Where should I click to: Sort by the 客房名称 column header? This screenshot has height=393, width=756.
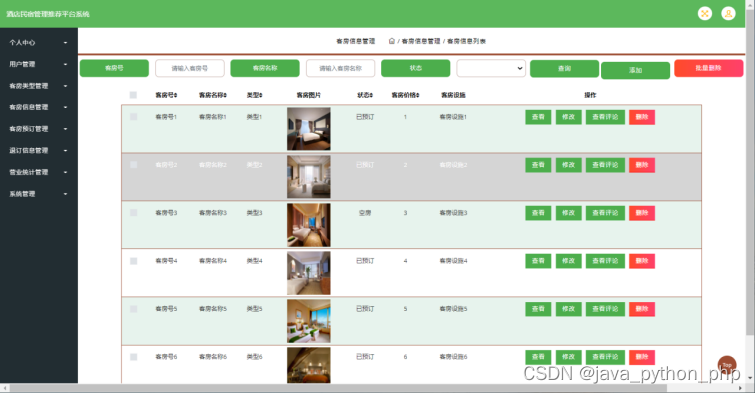pos(213,95)
